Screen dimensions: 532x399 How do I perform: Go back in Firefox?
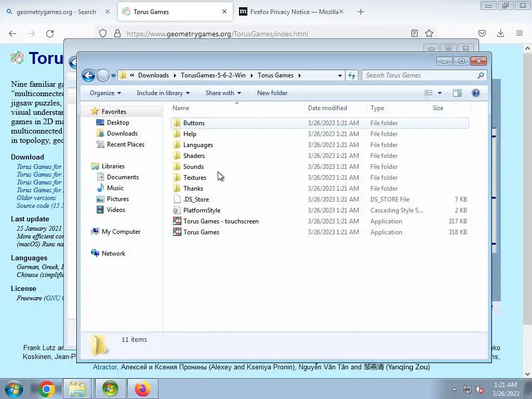(12, 34)
